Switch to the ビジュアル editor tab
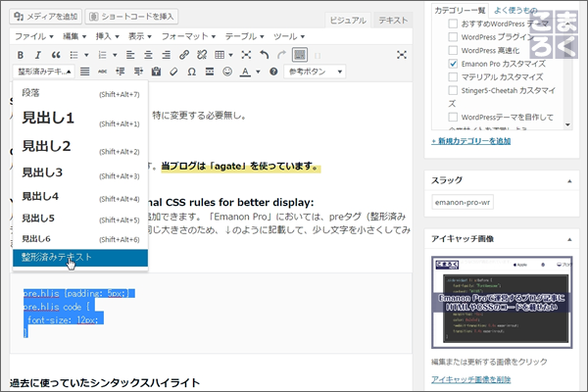This screenshot has height=392, width=588. [x=348, y=21]
